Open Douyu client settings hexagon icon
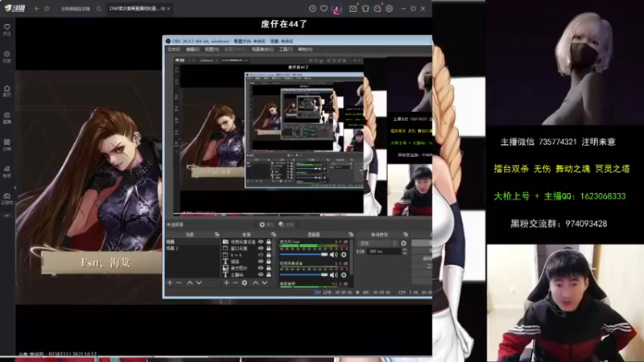 click(389, 9)
